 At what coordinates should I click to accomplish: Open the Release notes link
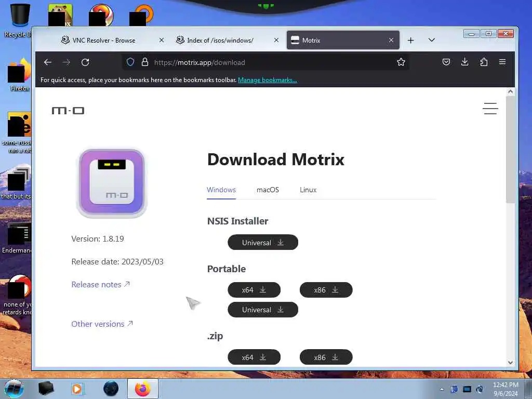coord(100,284)
